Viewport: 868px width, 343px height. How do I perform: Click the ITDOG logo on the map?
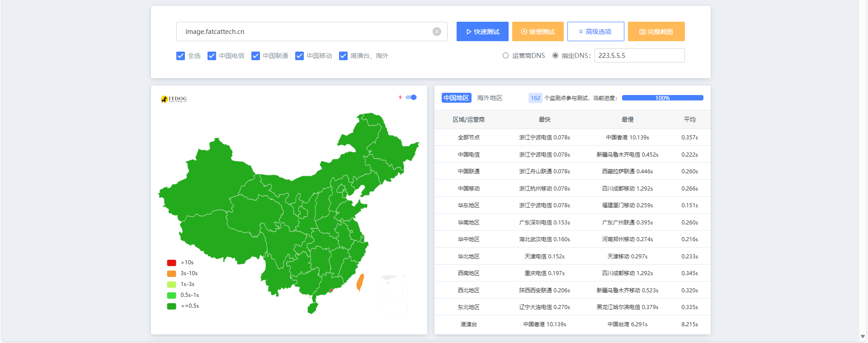[x=174, y=99]
